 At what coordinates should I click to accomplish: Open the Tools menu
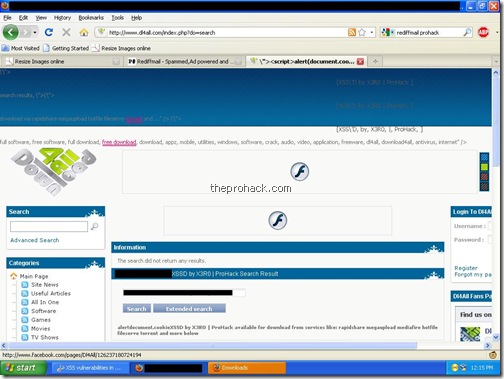[x=117, y=18]
